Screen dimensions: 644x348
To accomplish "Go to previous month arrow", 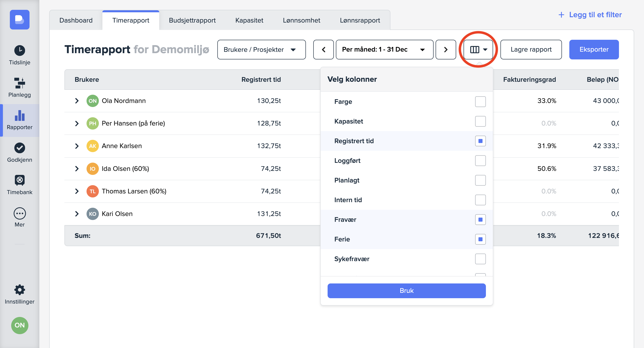I will pos(323,49).
